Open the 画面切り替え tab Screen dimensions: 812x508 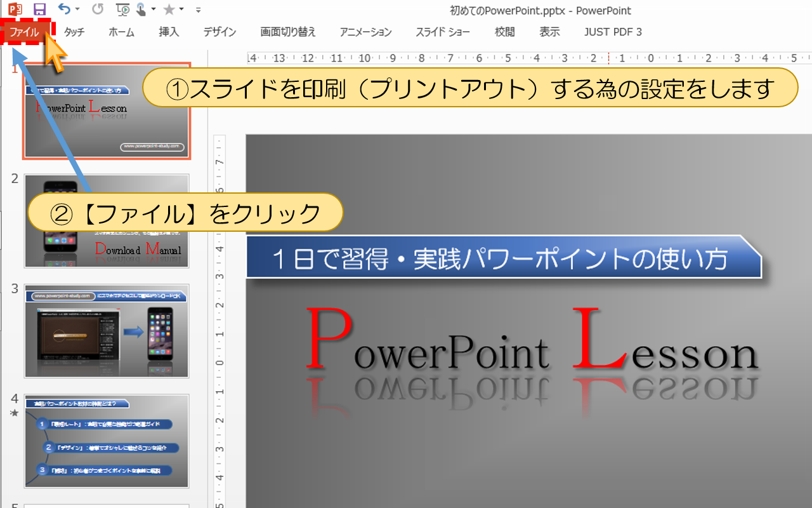[288, 32]
